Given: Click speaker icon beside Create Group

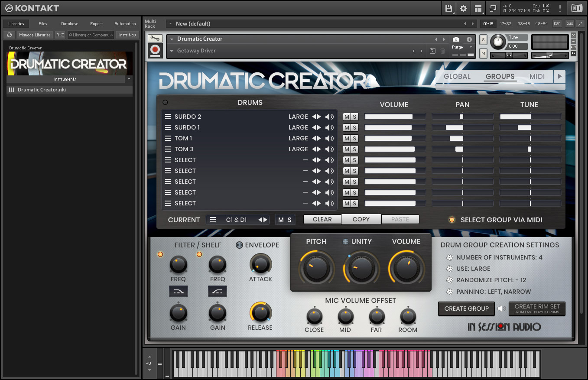Looking at the screenshot, I should (x=501, y=309).
